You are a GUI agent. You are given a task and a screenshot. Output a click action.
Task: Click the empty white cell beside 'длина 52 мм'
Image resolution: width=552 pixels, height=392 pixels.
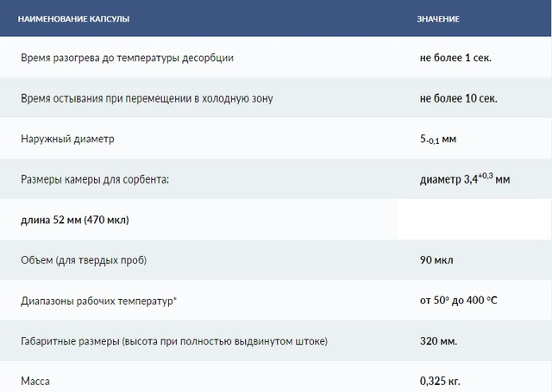click(x=473, y=220)
